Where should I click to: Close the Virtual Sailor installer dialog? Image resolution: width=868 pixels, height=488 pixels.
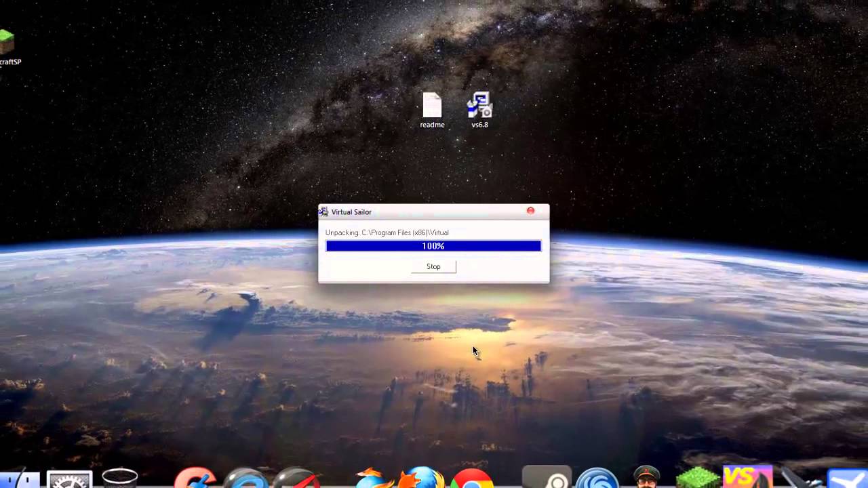click(x=530, y=211)
